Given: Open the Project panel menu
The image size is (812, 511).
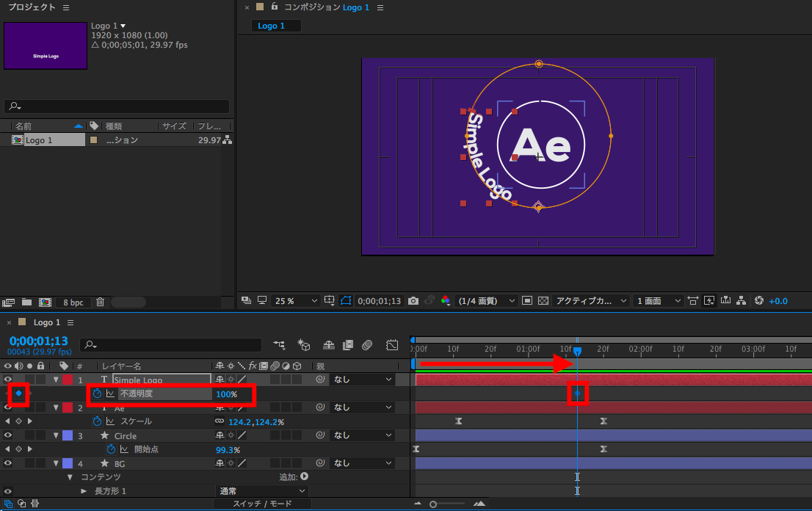Looking at the screenshot, I should 66,7.
